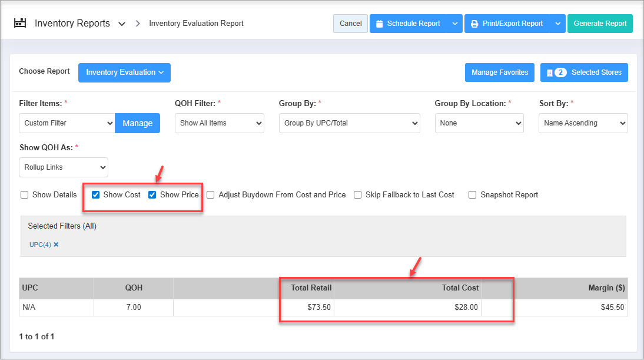Enable Adjust Buydown From Cost and Price
Viewport: 644px width, 360px height.
(211, 195)
